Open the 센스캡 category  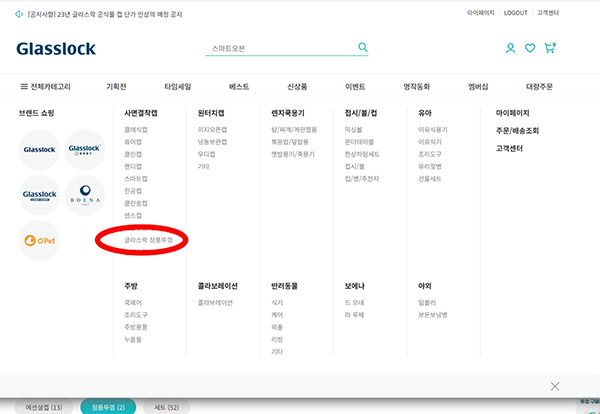tap(133, 215)
